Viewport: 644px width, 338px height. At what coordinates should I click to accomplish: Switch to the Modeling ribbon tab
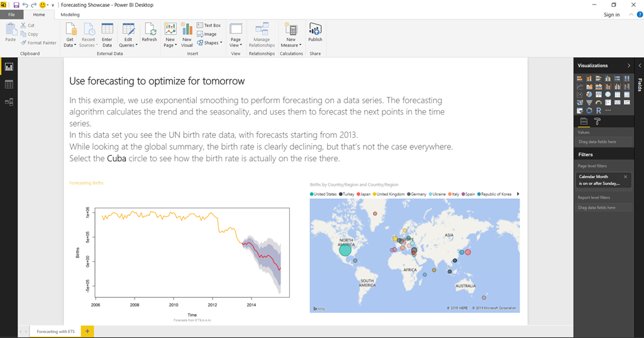pos(70,14)
